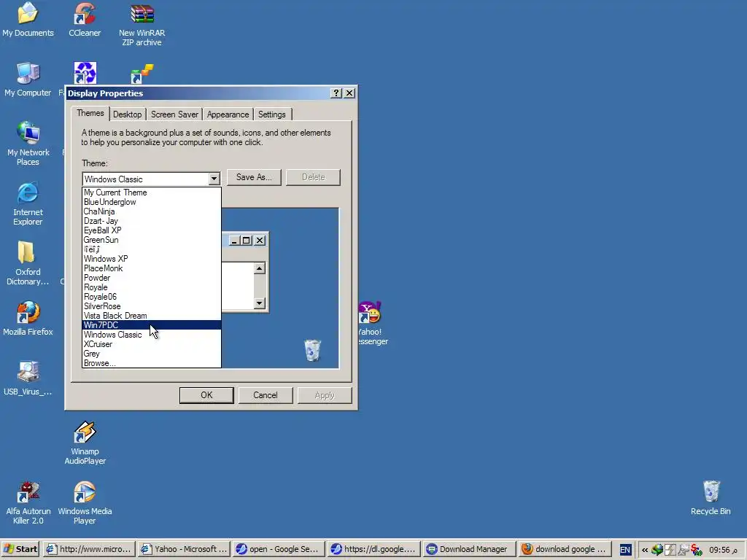
Task: Select the highlighted Win7PDC theme
Action: [x=152, y=325]
